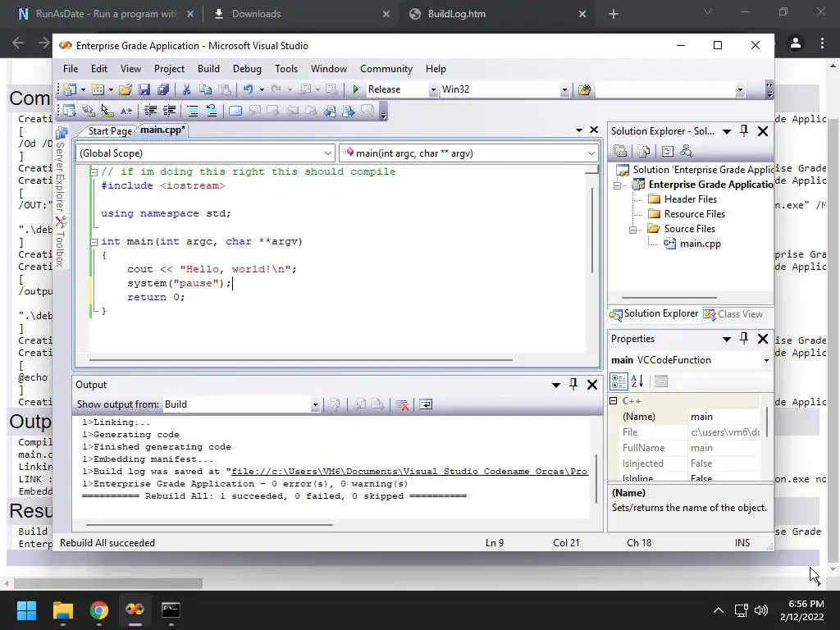Click View Class Diagram icon in Solution Explorer
The height and width of the screenshot is (630, 840).
[687, 152]
